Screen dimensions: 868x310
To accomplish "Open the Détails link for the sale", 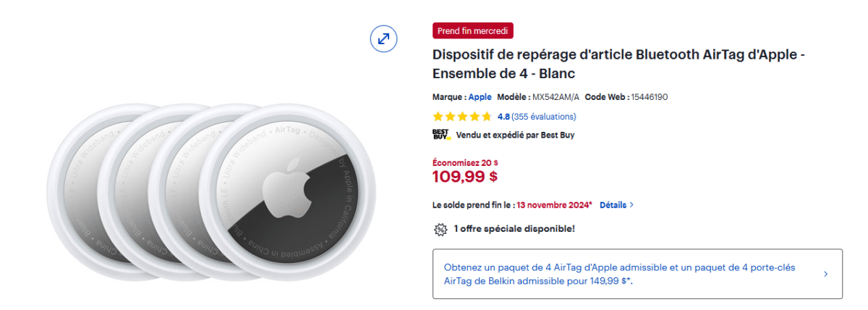I will click(x=613, y=205).
